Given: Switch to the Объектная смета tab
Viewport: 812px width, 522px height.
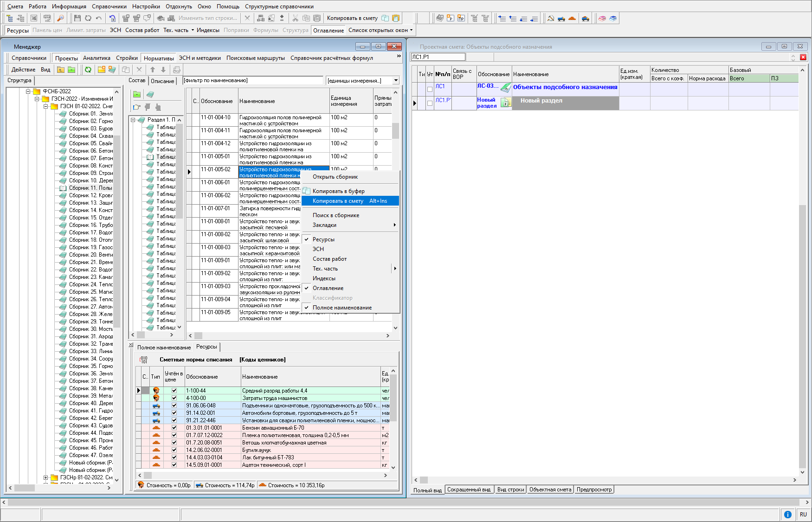Looking at the screenshot, I should (550, 490).
